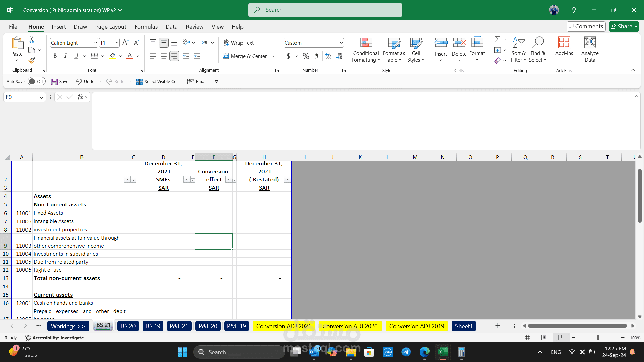Open the font size dropdown
Image resolution: width=644 pixels, height=362 pixels.
(117, 43)
